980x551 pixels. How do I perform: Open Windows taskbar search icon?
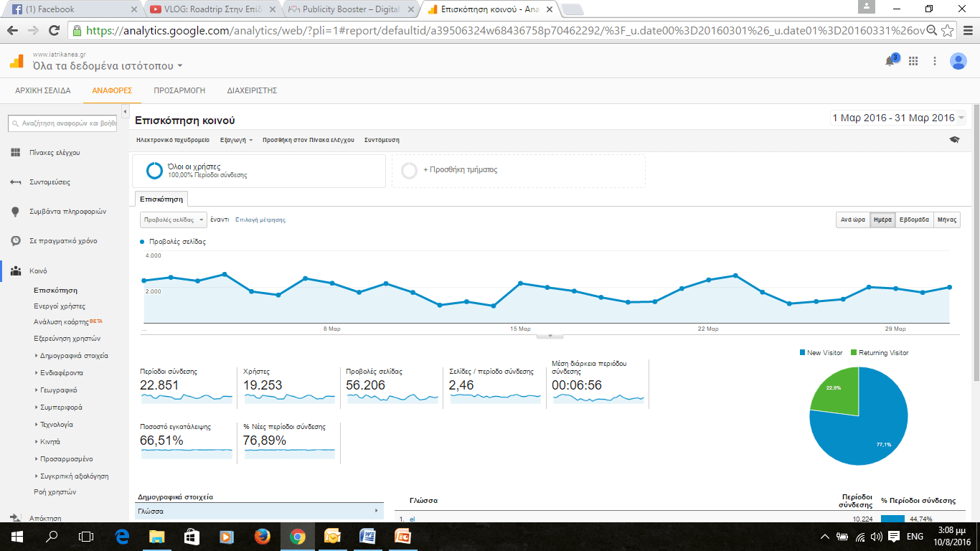pyautogui.click(x=52, y=536)
